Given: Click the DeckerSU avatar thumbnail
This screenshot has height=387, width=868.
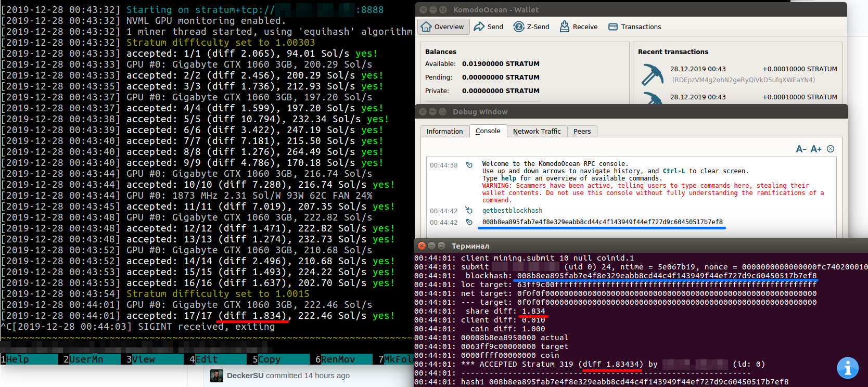Looking at the screenshot, I should 216,376.
